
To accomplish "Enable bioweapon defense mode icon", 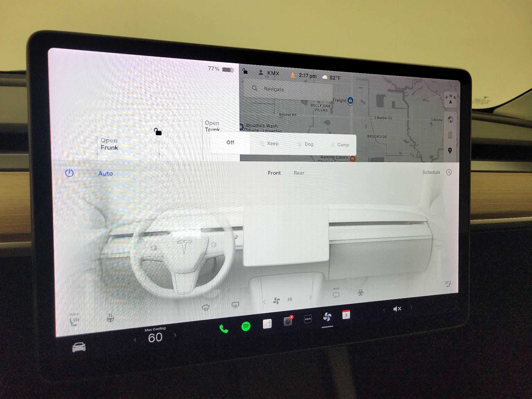I will (360, 293).
